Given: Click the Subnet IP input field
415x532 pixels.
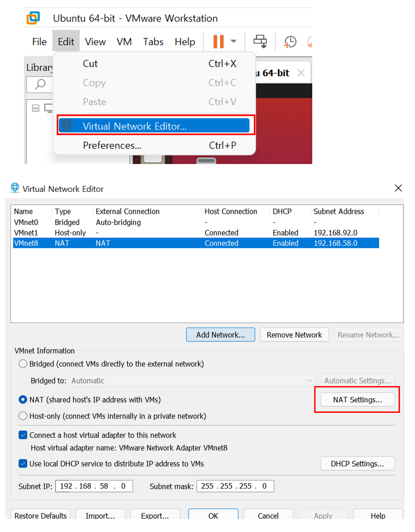Looking at the screenshot, I should [x=94, y=486].
